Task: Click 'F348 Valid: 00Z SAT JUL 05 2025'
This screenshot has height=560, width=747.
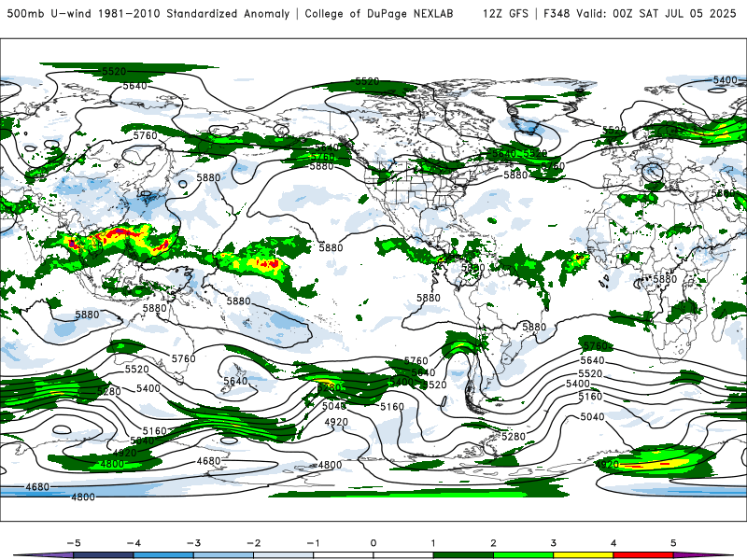Action: coord(640,13)
